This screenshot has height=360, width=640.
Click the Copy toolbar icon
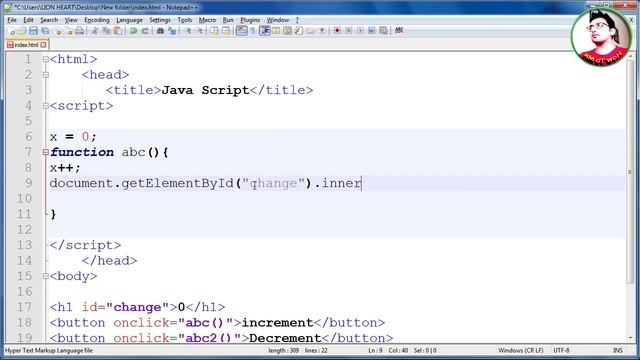pos(106,31)
